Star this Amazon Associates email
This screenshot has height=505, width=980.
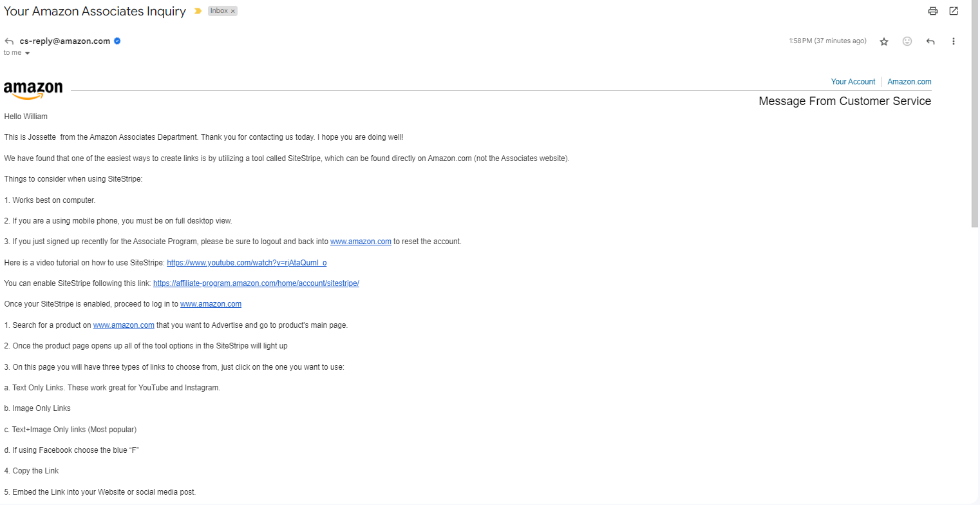[x=884, y=41]
